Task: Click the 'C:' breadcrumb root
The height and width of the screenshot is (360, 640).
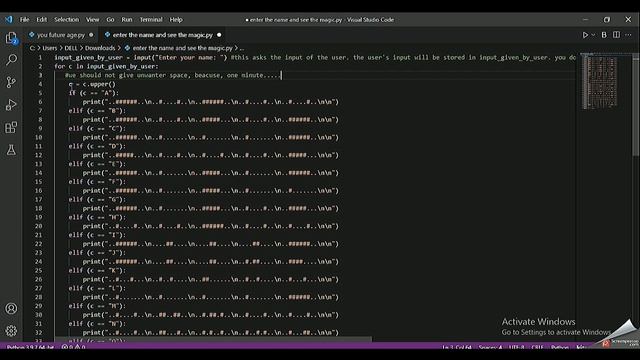Action: [x=32, y=48]
